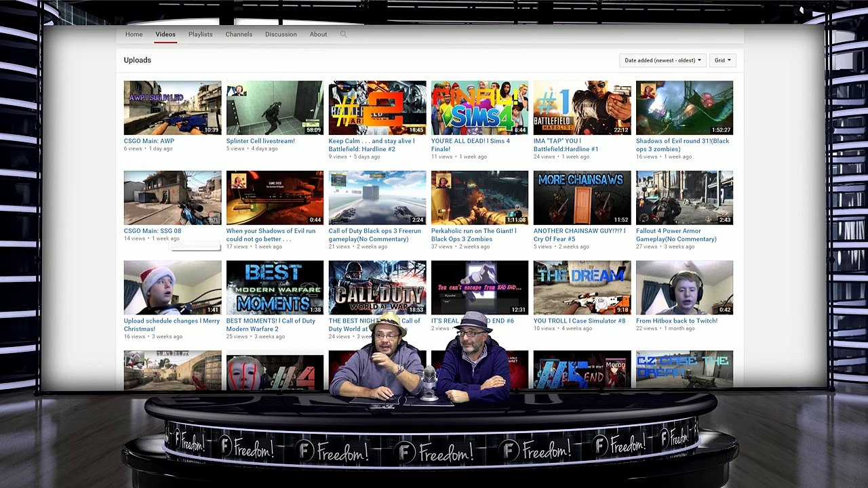Open the bottom-row CZ Case The Dream thumbnail
The width and height of the screenshot is (868, 488).
tap(684, 369)
